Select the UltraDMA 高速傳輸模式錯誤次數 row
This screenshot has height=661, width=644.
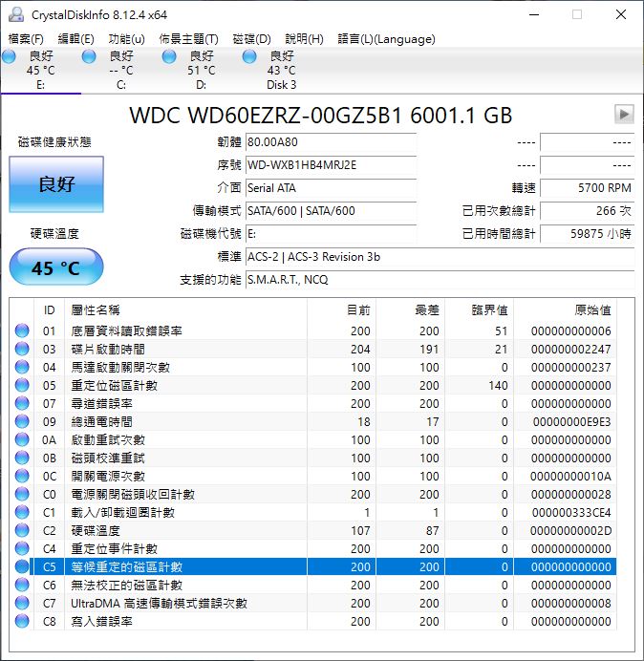pos(313,603)
